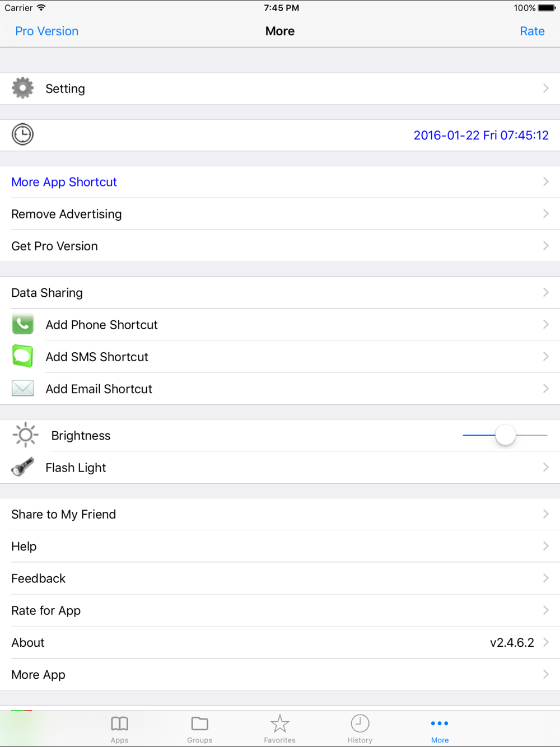560x747 pixels.
Task: Adjust the Brightness slider knob
Action: (505, 435)
